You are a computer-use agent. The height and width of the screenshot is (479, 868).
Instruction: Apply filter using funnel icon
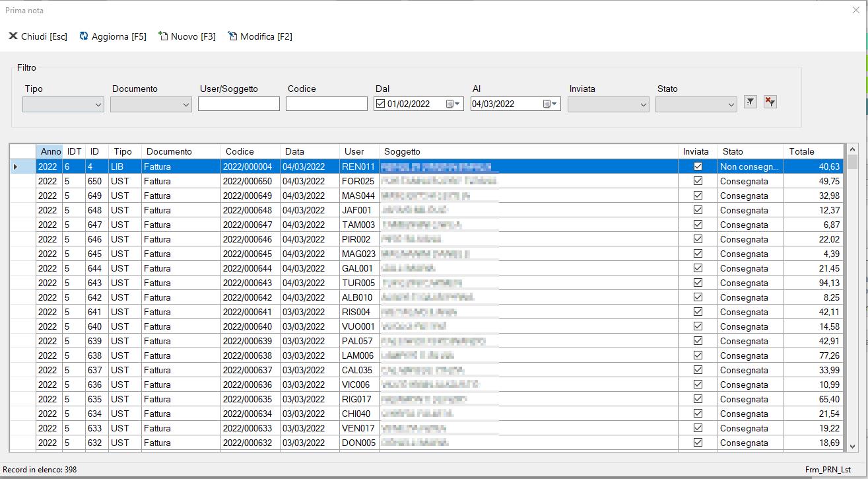tap(751, 102)
